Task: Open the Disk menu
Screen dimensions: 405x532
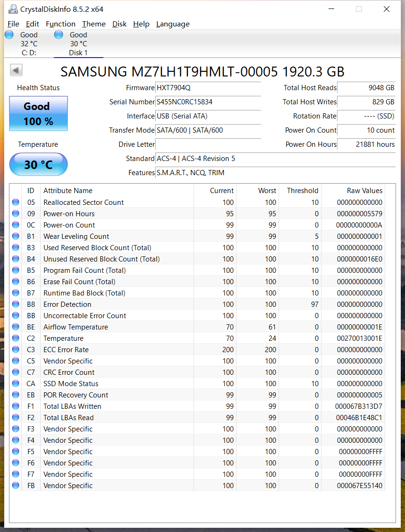Action: [x=119, y=24]
